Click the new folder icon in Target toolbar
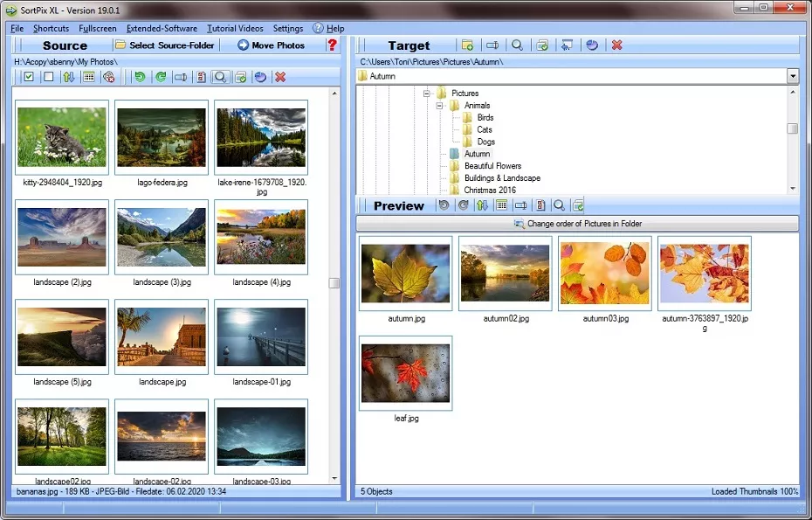This screenshot has width=812, height=520. click(467, 45)
